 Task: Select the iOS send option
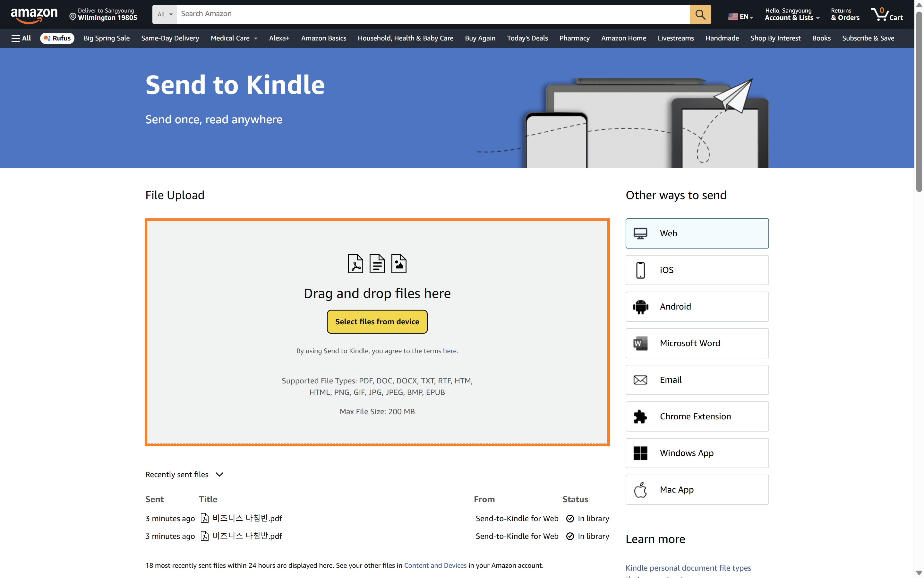click(697, 270)
